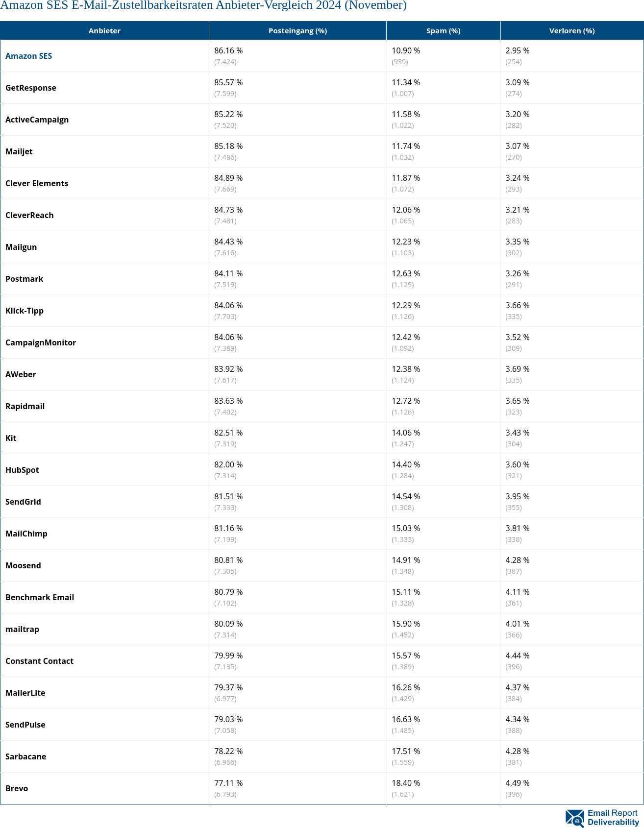Sort by the Anbieter column header

point(104,30)
